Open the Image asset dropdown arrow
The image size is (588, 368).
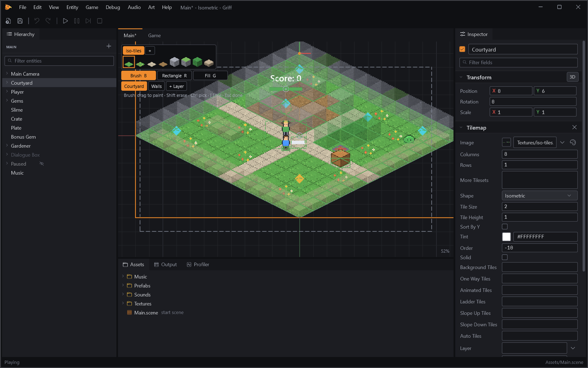(x=562, y=142)
